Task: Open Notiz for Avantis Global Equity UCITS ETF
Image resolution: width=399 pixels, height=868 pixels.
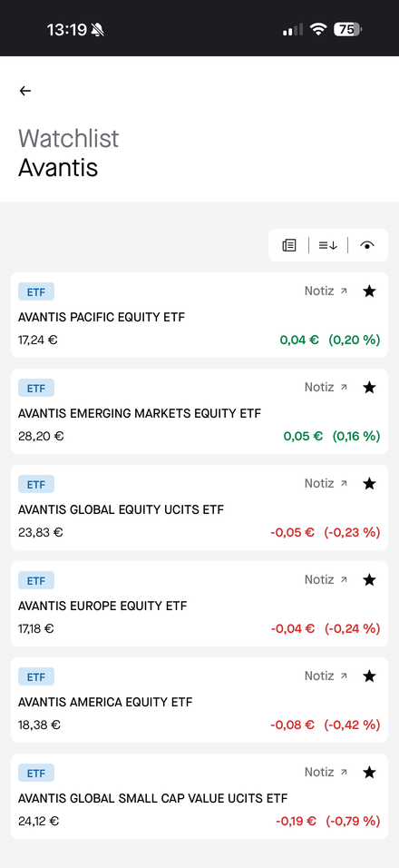Action: click(x=326, y=483)
